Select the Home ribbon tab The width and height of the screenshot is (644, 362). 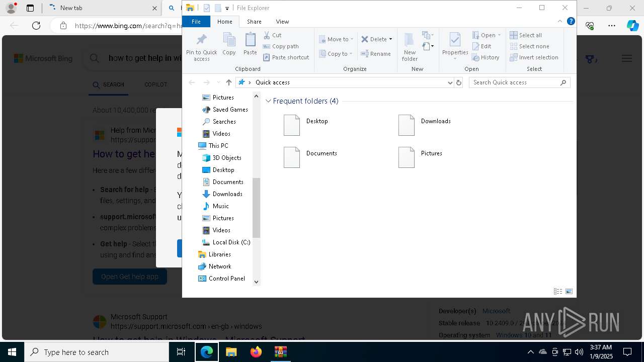pos(225,22)
